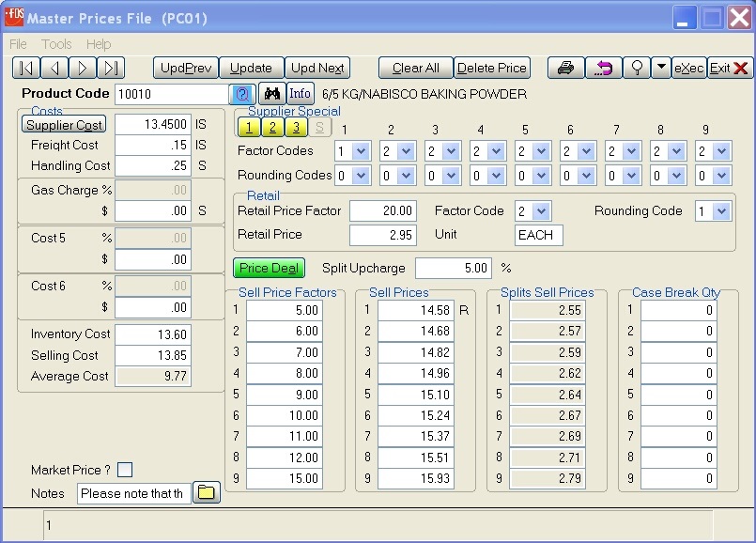Screen dimensions: 756x543
Task: Open Rounding Codes dropdown for column 1
Action: 362,176
